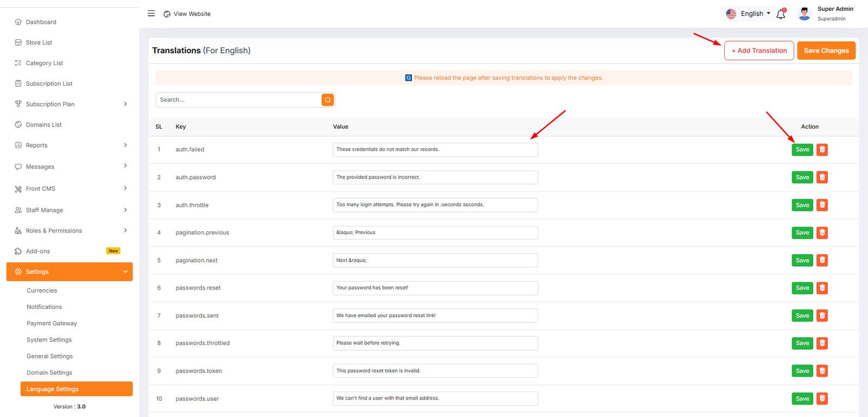
Task: Click the Add Translation button
Action: click(x=759, y=50)
